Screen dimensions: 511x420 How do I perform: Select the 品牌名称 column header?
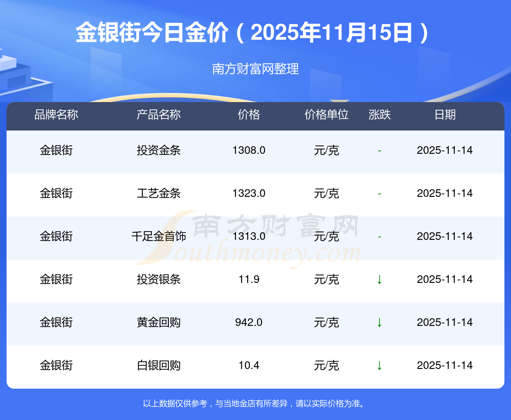point(56,115)
